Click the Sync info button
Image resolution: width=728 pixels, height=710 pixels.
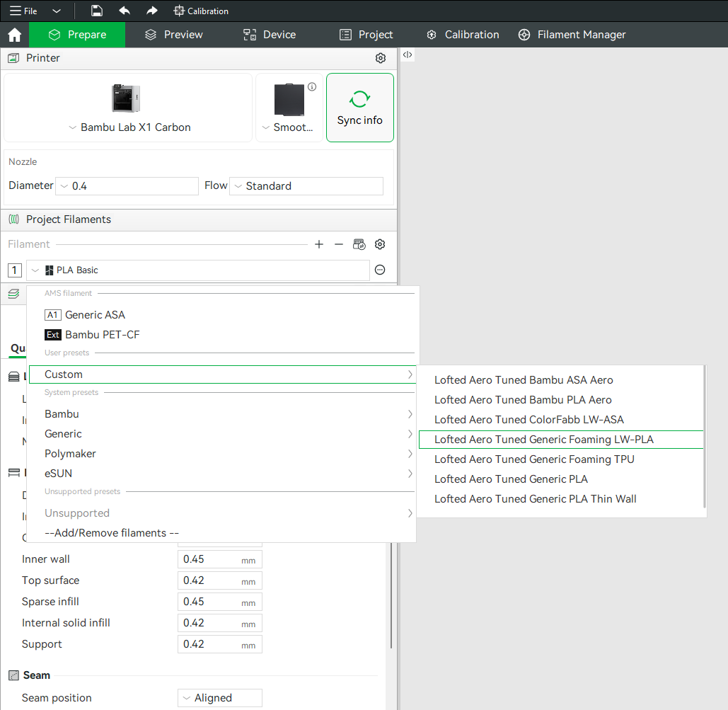pos(360,108)
